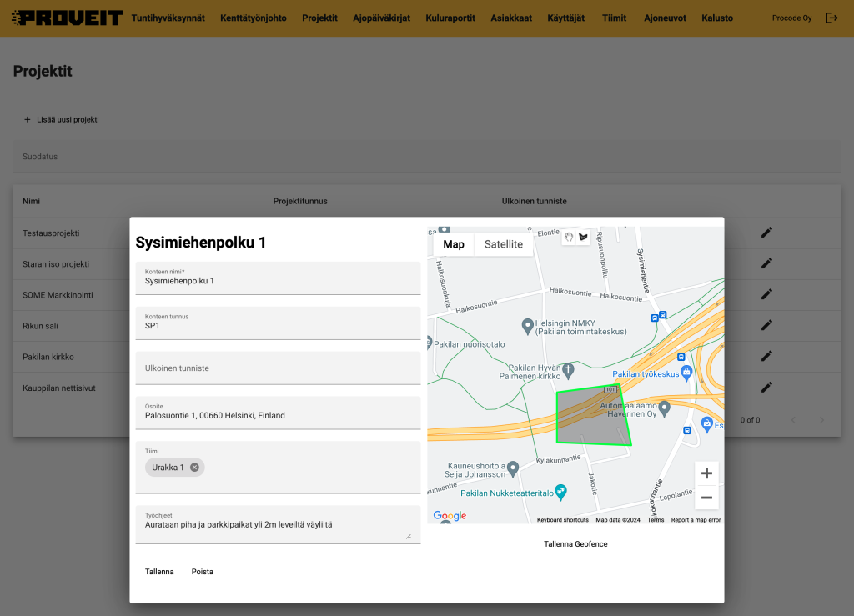Click the logout icon beside Procode Oy
This screenshot has width=854, height=616.
click(831, 18)
